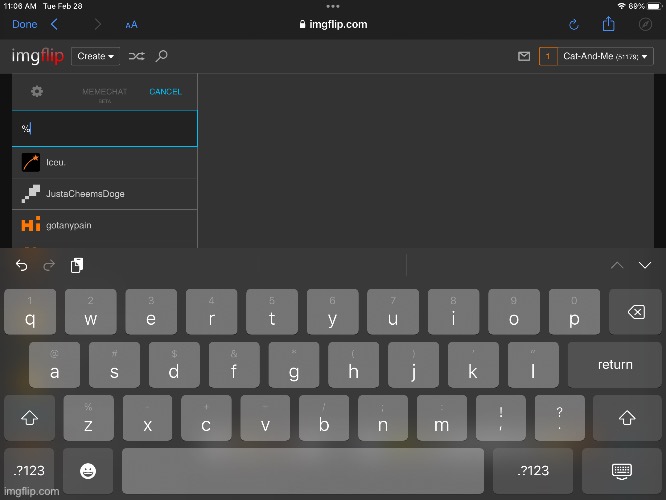Viewport: 666px width, 500px height.
Task: Go back with the browser back arrow
Action: pos(54,24)
